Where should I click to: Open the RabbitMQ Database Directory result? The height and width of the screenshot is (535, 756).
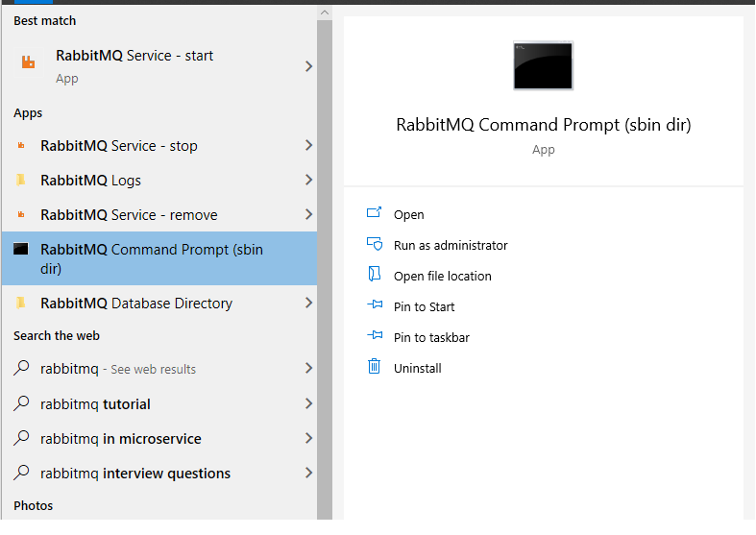tap(159, 303)
